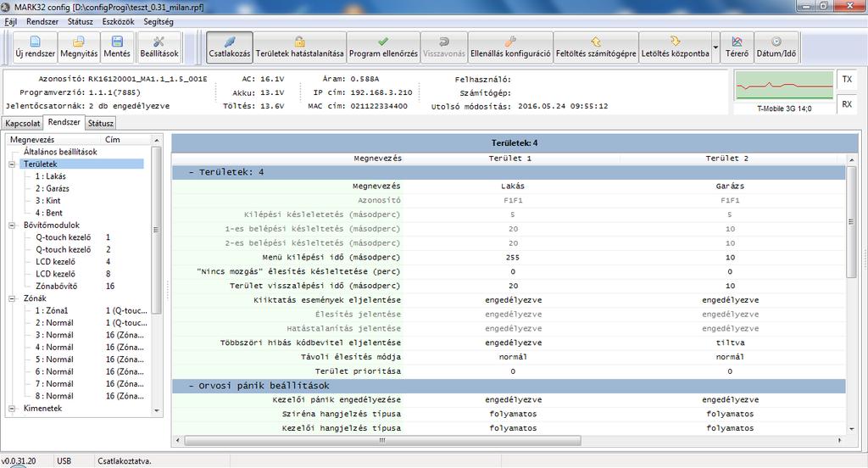868x468 pixels.
Task: Click the signal strength graph thumbnail
Action: [784, 86]
